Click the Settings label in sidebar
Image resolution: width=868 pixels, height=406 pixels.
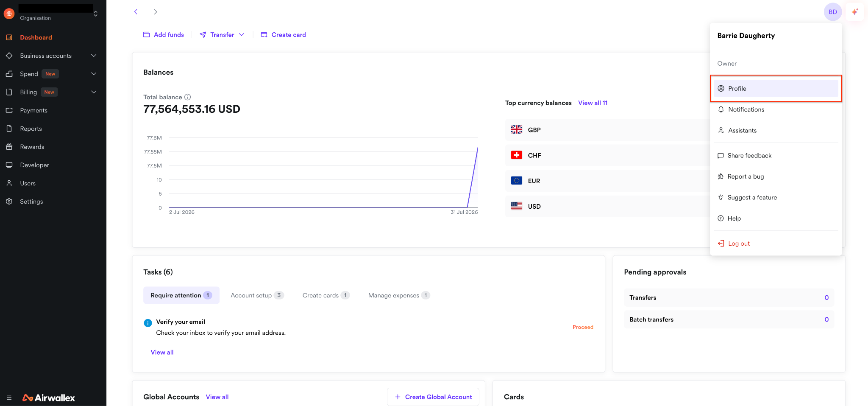[x=31, y=202]
